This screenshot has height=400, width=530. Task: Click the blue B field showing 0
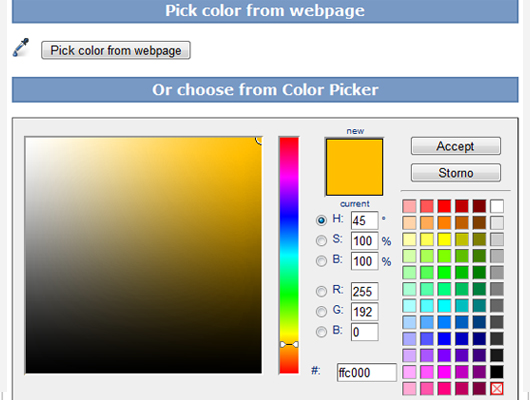point(364,332)
